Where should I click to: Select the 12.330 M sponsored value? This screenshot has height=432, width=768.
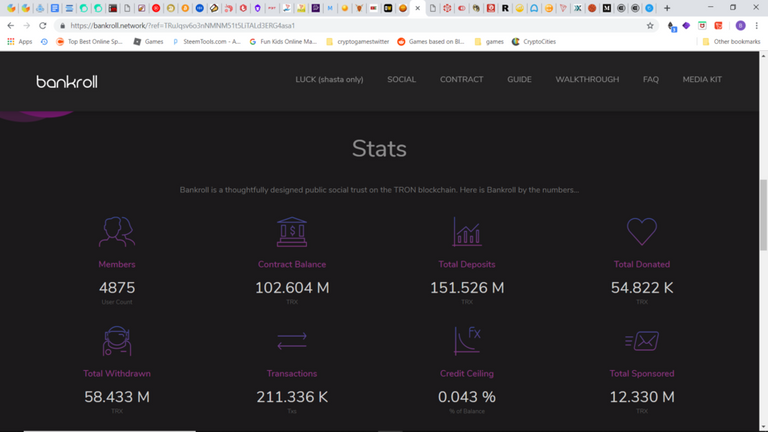pyautogui.click(x=642, y=397)
